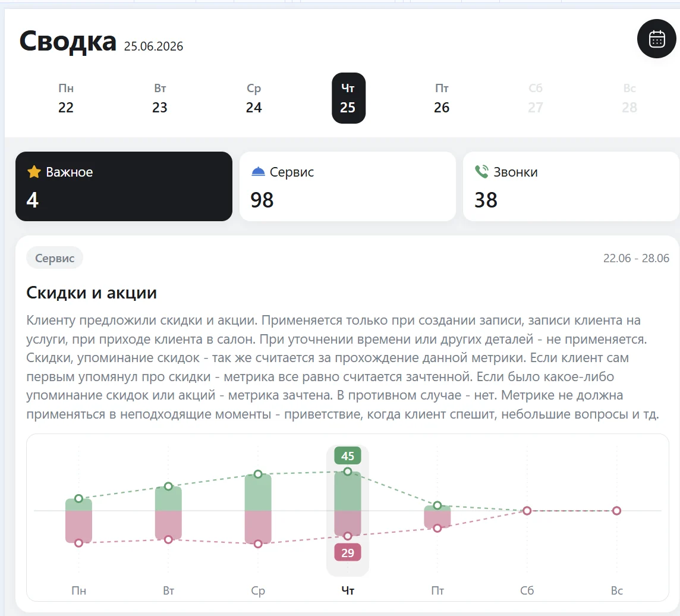Click the red 29 value badge

tap(348, 552)
